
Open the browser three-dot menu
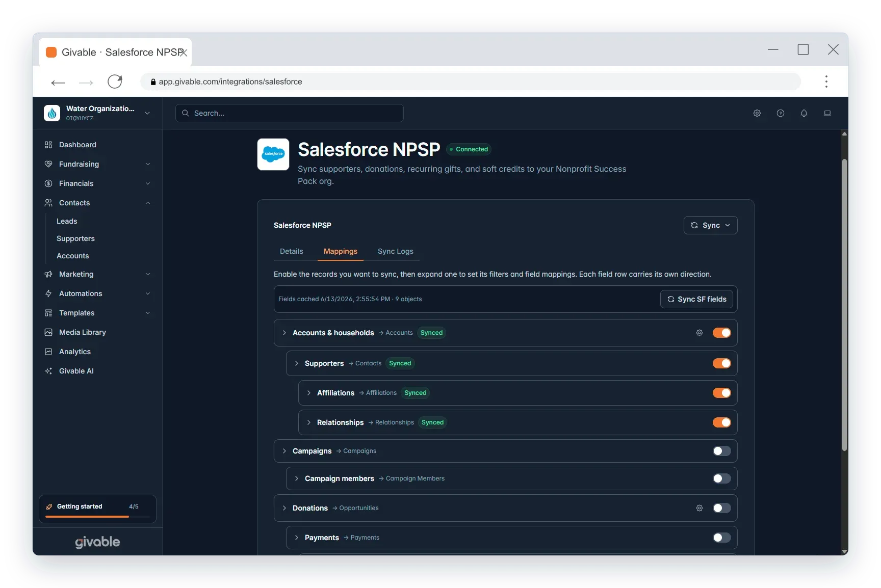click(x=826, y=82)
